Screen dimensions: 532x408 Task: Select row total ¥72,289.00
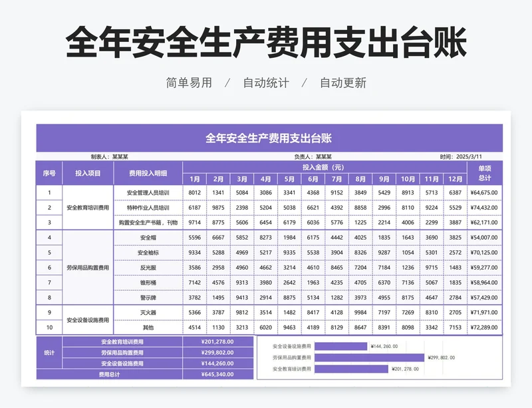[485, 327]
